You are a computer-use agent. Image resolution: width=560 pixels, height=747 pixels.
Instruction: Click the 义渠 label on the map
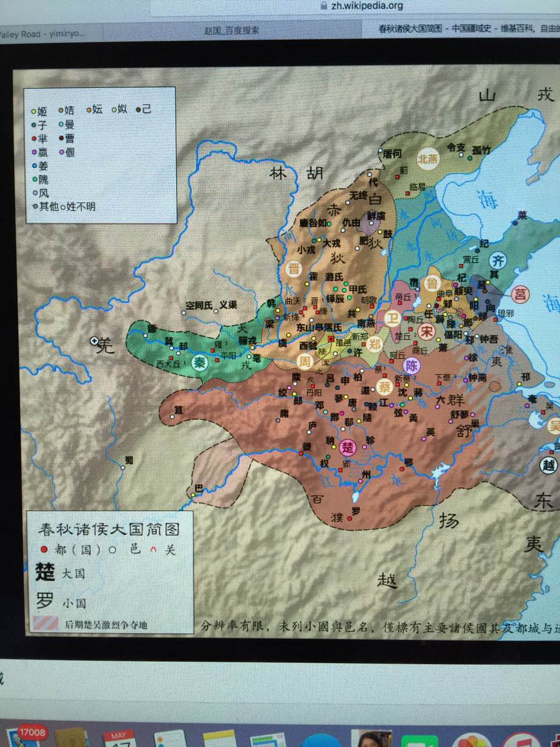point(228,305)
